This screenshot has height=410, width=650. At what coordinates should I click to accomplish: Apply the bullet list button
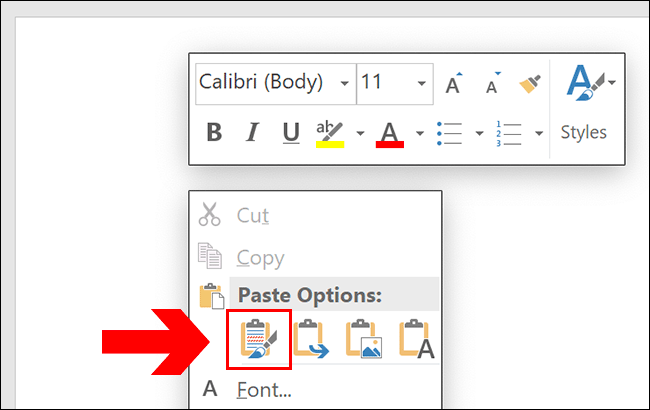(450, 133)
